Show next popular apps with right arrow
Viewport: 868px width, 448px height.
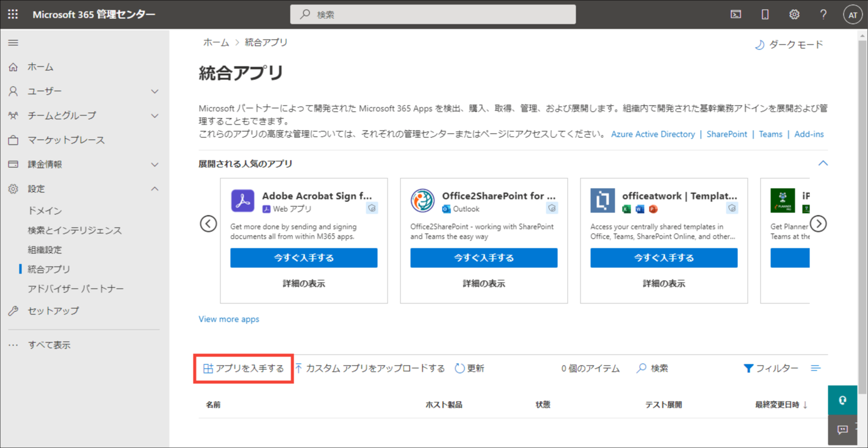coord(819,224)
